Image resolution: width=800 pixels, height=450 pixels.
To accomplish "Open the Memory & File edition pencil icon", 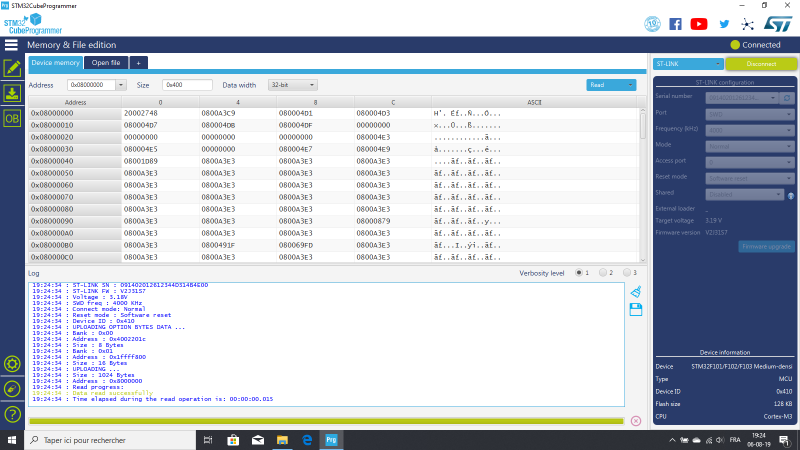I will pyautogui.click(x=12, y=68).
